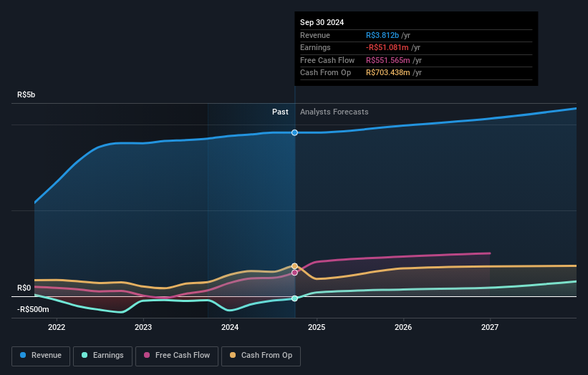The height and width of the screenshot is (375, 588).
Task: Click the R$551.565m free cash flow value
Action: tap(387, 60)
